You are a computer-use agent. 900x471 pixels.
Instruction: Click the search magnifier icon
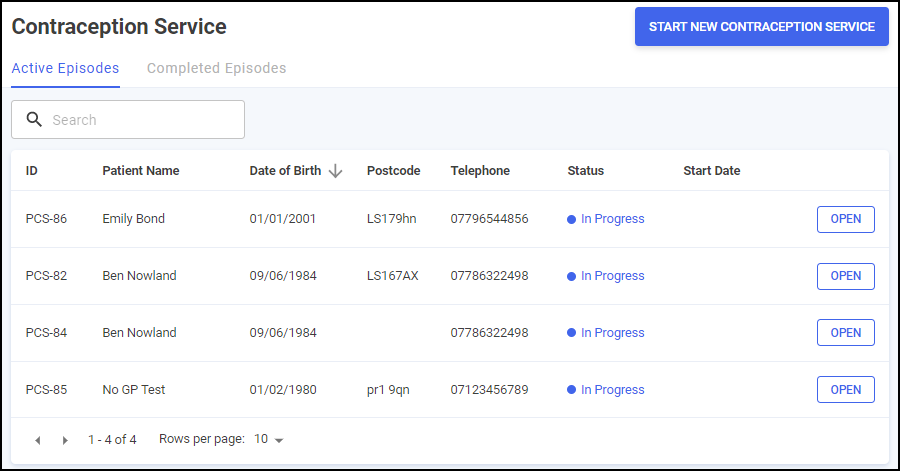[34, 119]
